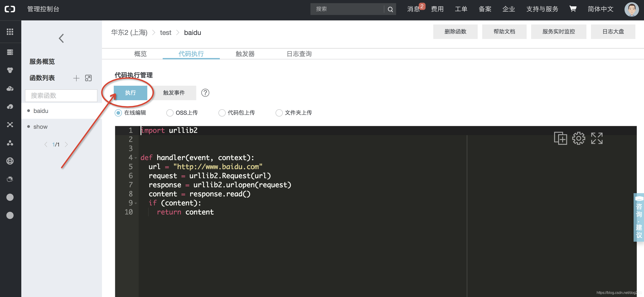Click 管理控制台 title link
The width and height of the screenshot is (644, 297).
tap(43, 9)
